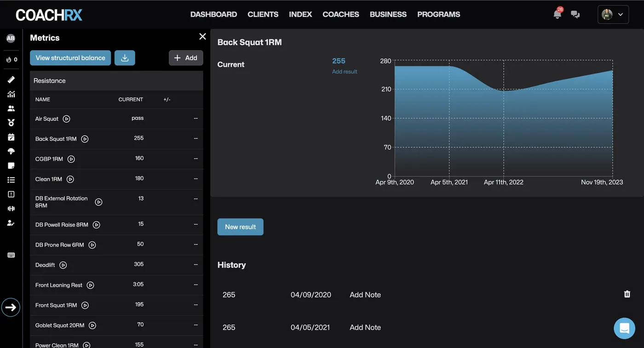Open the calendar icon in sidebar
644x348 pixels.
click(x=11, y=137)
